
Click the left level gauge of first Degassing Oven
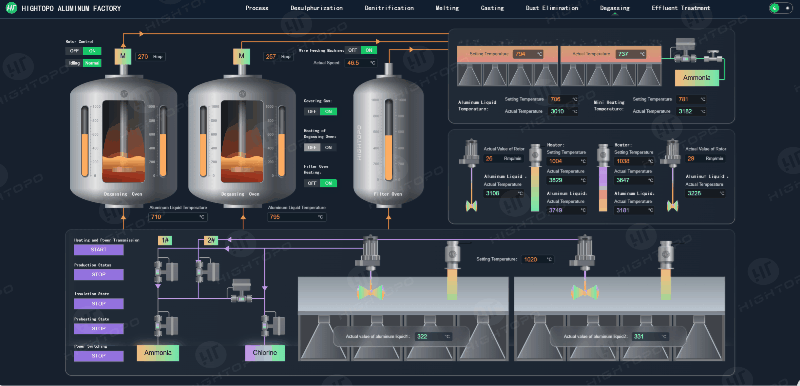click(85, 142)
